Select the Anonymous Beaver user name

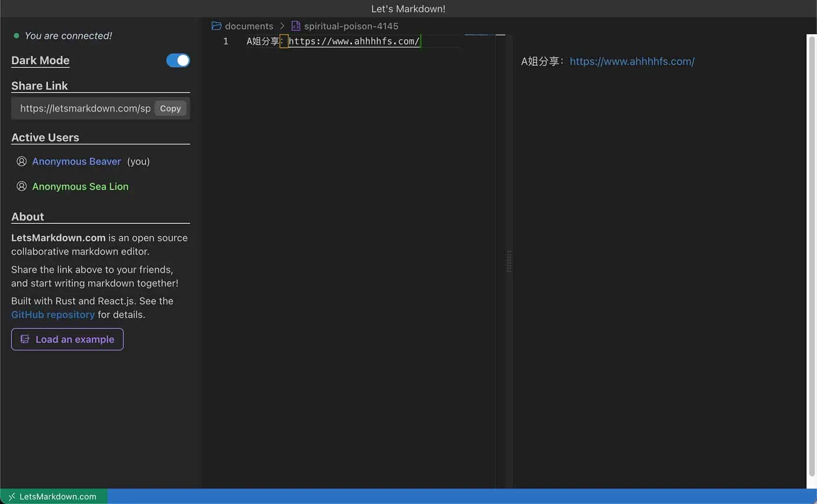pyautogui.click(x=77, y=161)
